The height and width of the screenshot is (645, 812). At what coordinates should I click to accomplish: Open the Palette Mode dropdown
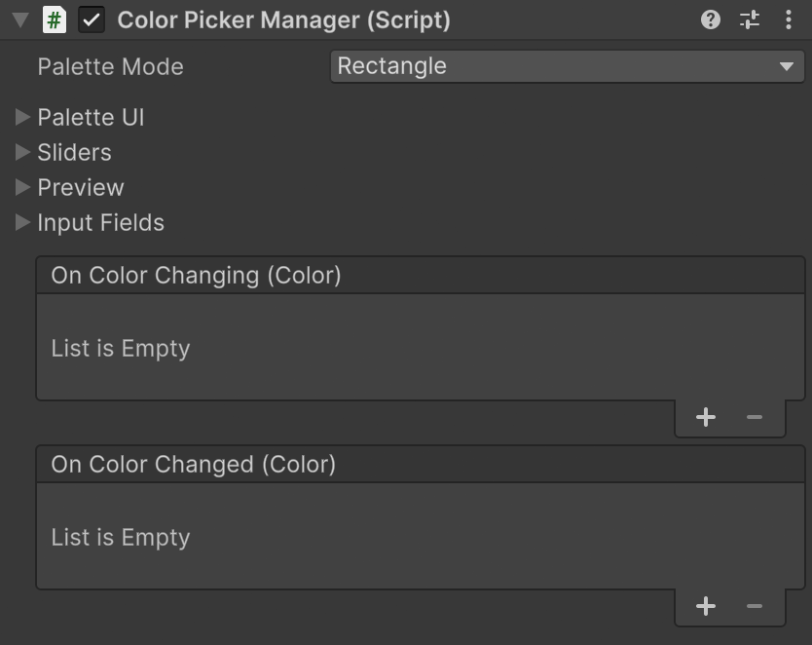[567, 66]
